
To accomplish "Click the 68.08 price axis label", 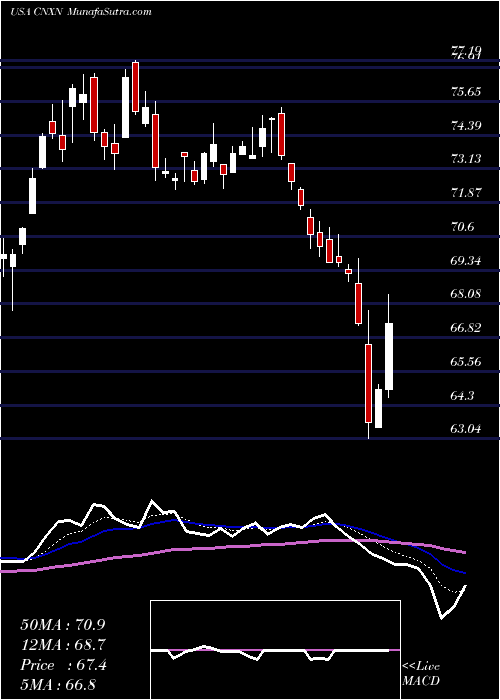I will coord(466,294).
